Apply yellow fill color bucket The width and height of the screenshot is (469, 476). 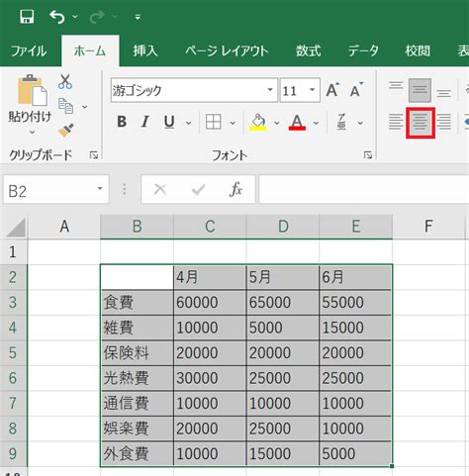[258, 122]
